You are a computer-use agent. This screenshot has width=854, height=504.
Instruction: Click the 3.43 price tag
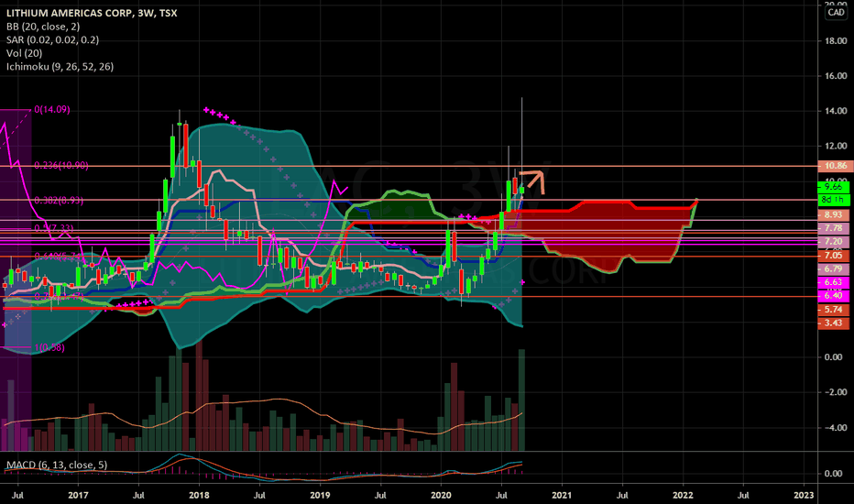[833, 323]
